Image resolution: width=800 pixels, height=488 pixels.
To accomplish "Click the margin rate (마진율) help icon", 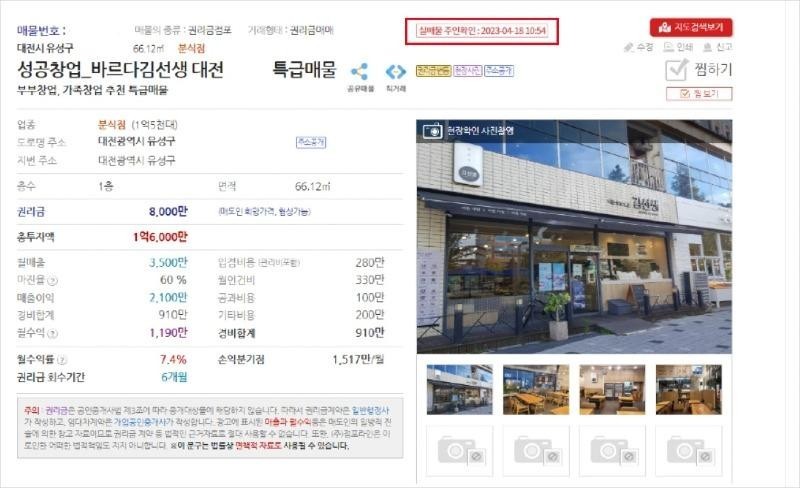I will click(53, 281).
